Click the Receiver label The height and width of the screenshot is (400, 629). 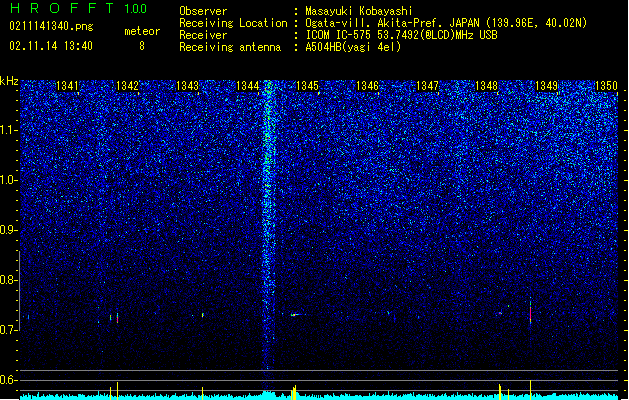pos(203,35)
